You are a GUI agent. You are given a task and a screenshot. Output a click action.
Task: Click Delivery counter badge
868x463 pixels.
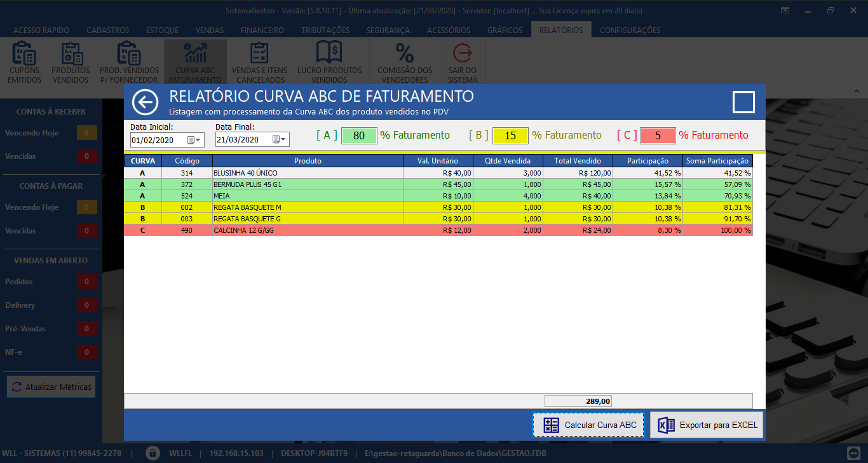(87, 305)
